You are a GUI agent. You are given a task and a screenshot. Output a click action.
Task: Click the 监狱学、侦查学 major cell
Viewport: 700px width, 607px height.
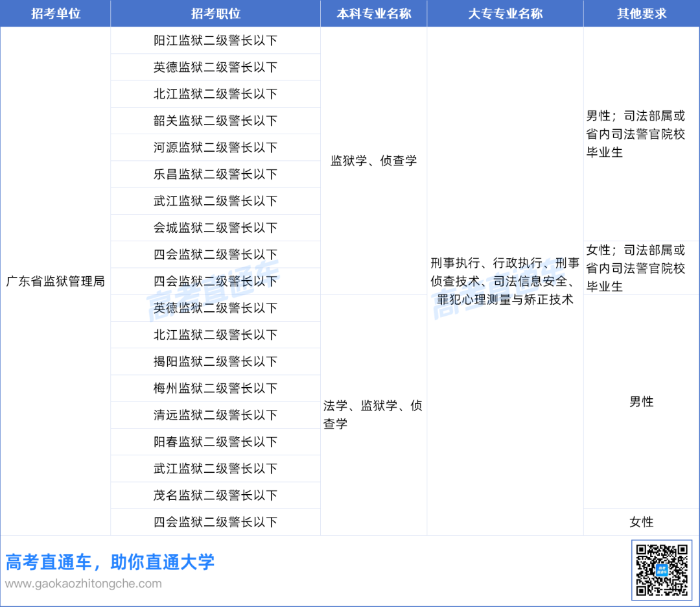click(374, 161)
